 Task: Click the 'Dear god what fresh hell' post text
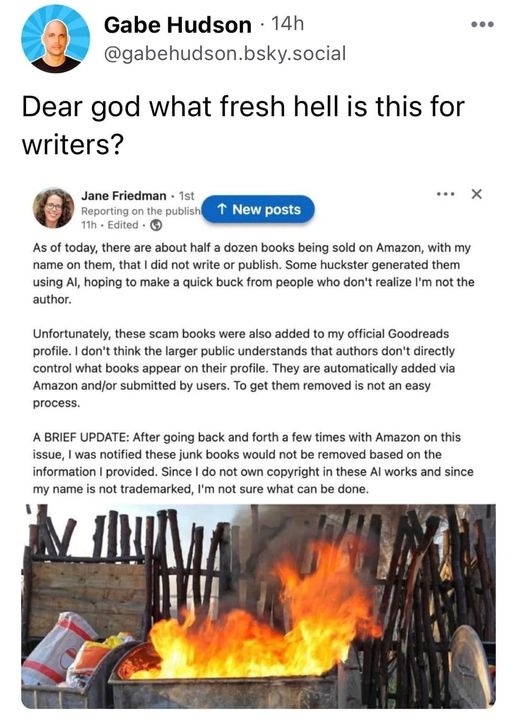click(243, 125)
